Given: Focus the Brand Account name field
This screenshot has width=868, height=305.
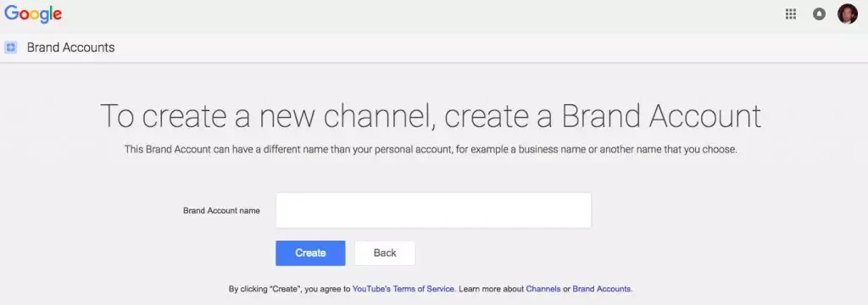Looking at the screenshot, I should click(433, 210).
